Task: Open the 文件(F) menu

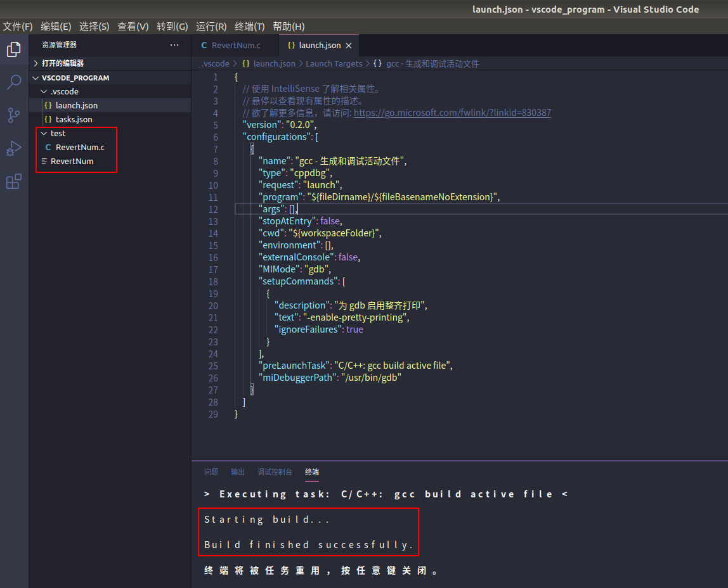Action: coord(18,27)
